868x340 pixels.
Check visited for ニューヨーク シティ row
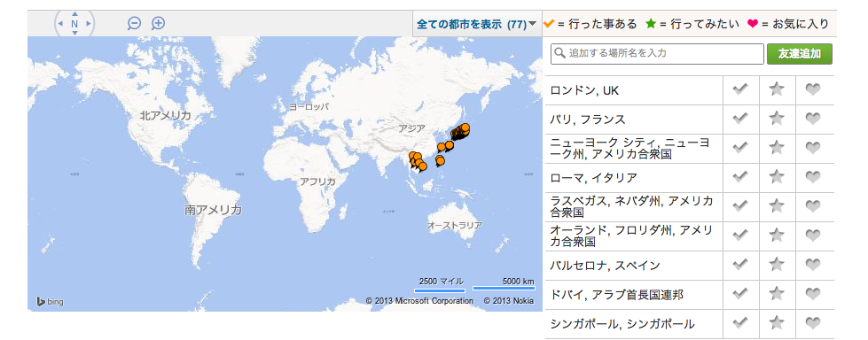coord(740,148)
